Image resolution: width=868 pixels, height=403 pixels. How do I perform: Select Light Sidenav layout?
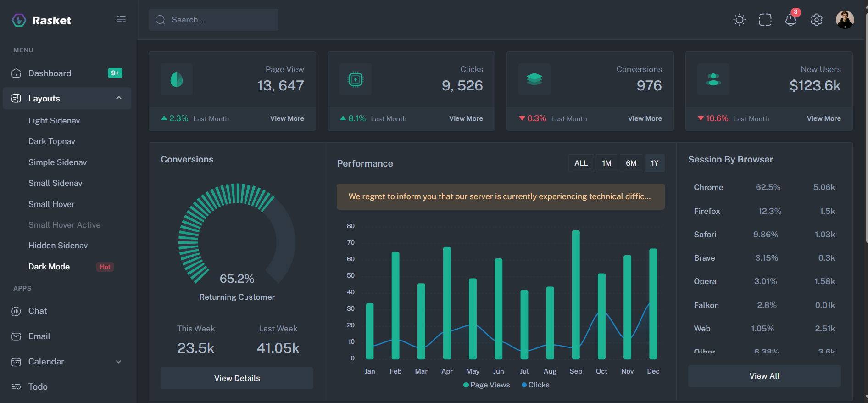pos(54,121)
